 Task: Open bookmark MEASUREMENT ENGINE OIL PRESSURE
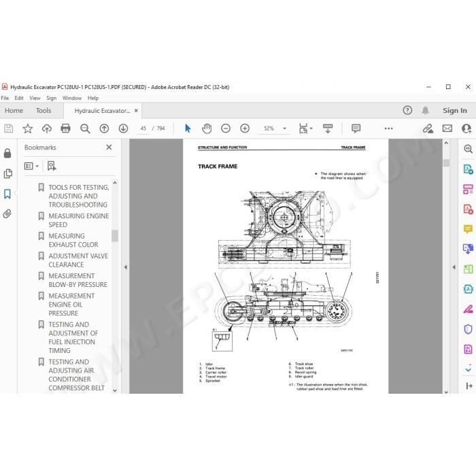click(71, 305)
